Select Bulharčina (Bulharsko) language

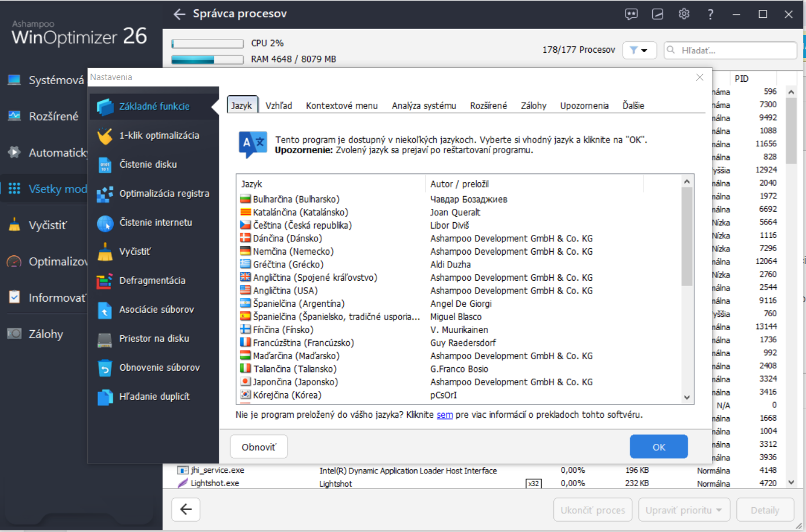pos(459,199)
